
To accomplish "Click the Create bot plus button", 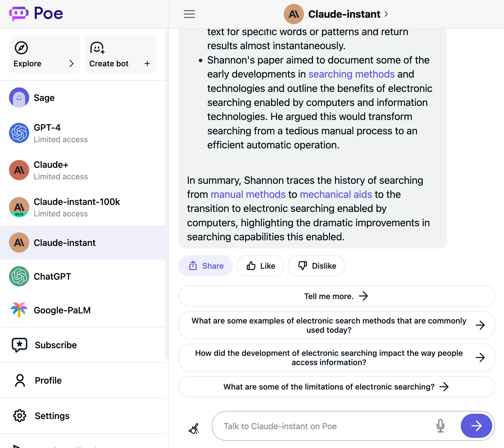I will click(x=147, y=64).
